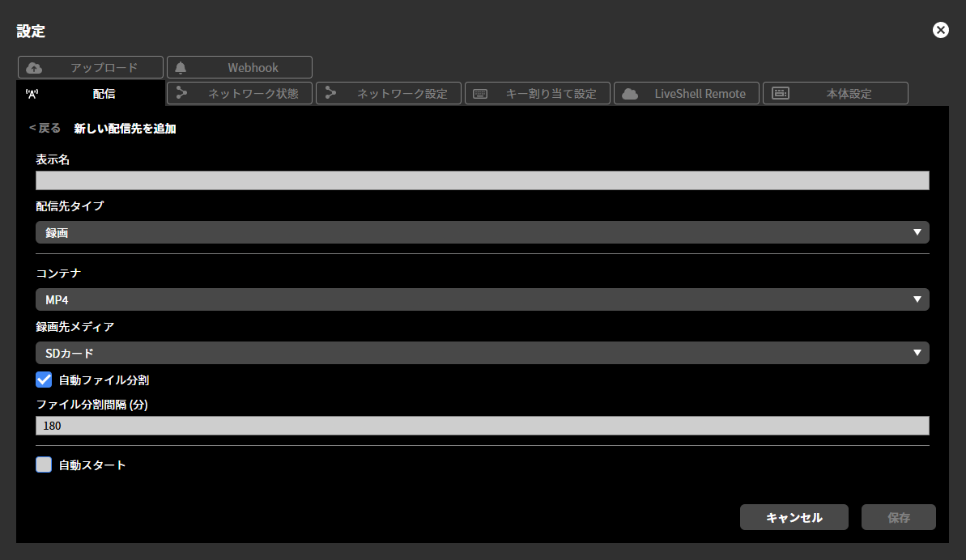The width and height of the screenshot is (966, 560).
Task: Click the cloud icon on LiveShell Remote tab
Action: (629, 93)
